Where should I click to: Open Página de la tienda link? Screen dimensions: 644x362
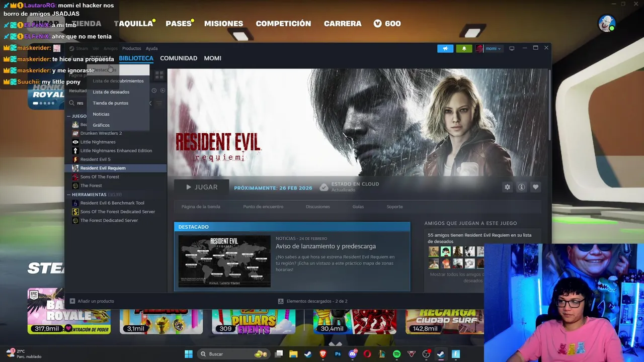(201, 207)
